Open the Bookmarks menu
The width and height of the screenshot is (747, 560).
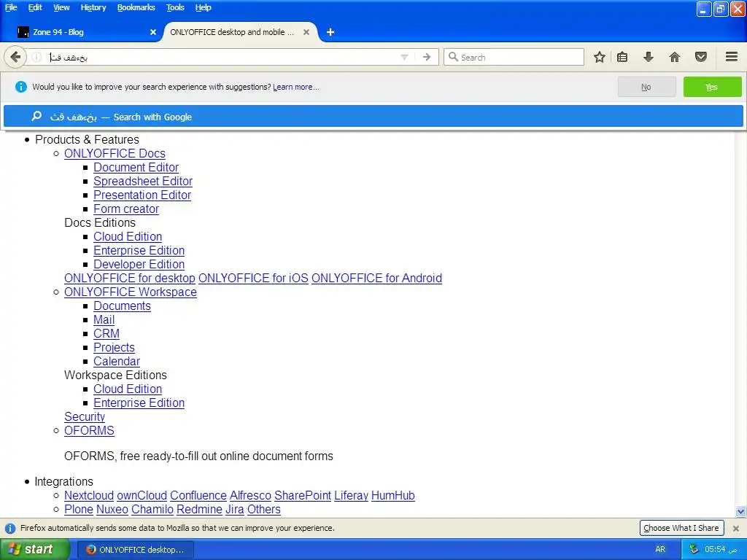tap(136, 7)
